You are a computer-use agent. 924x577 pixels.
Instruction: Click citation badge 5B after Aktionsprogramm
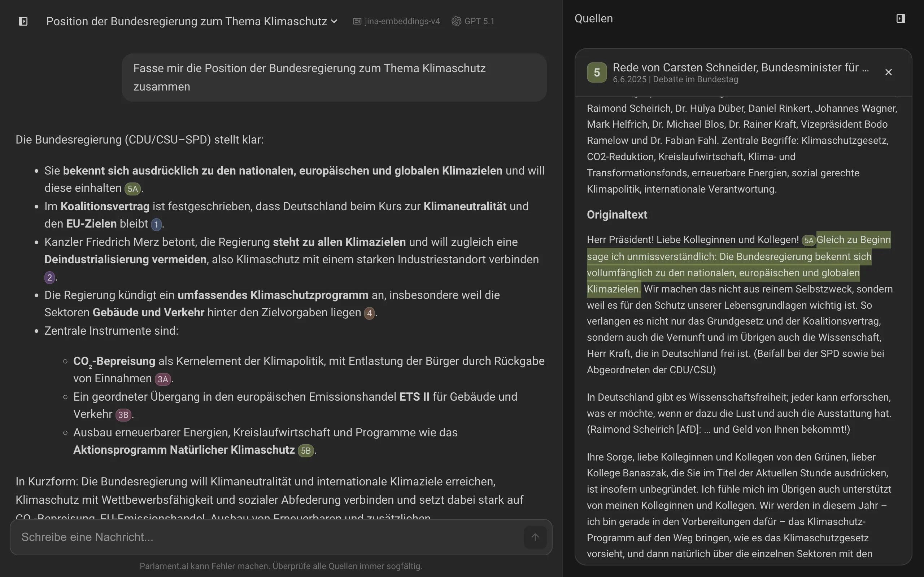[x=305, y=451]
